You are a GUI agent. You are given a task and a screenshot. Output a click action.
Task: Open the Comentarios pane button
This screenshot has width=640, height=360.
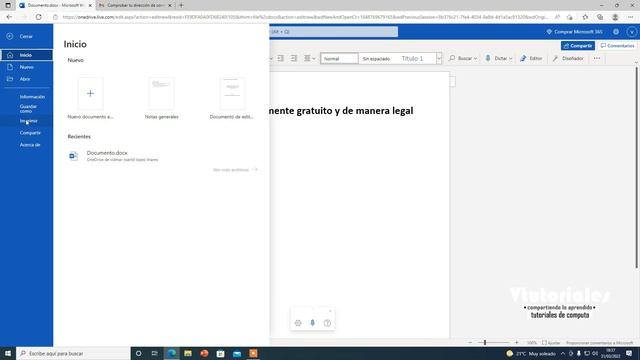[617, 46]
